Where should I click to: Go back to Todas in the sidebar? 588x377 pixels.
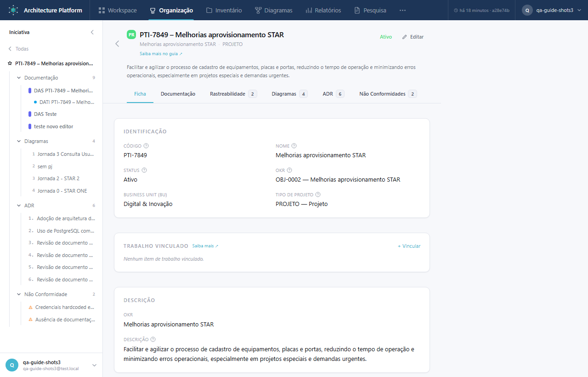coord(18,49)
